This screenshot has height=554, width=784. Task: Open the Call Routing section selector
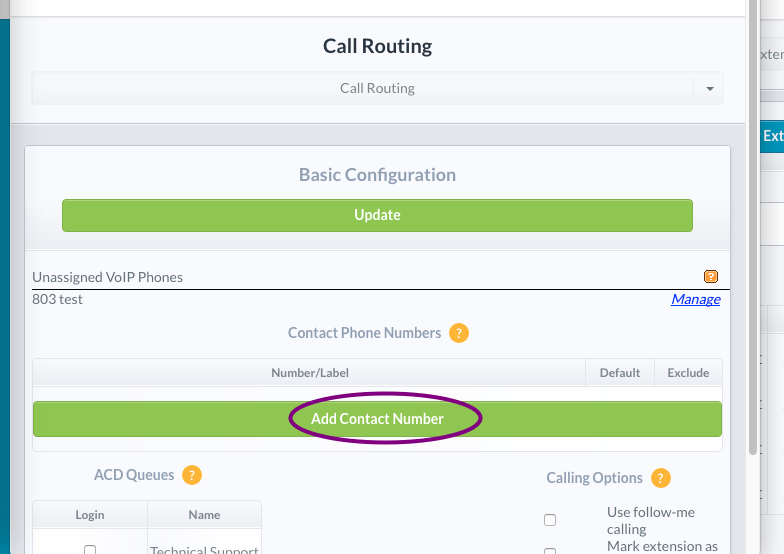[377, 88]
